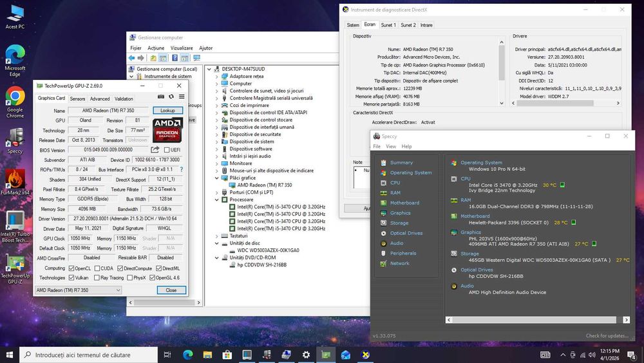This screenshot has height=363, width=644.
Task: Expand Monitoare device node
Action: click(216, 163)
